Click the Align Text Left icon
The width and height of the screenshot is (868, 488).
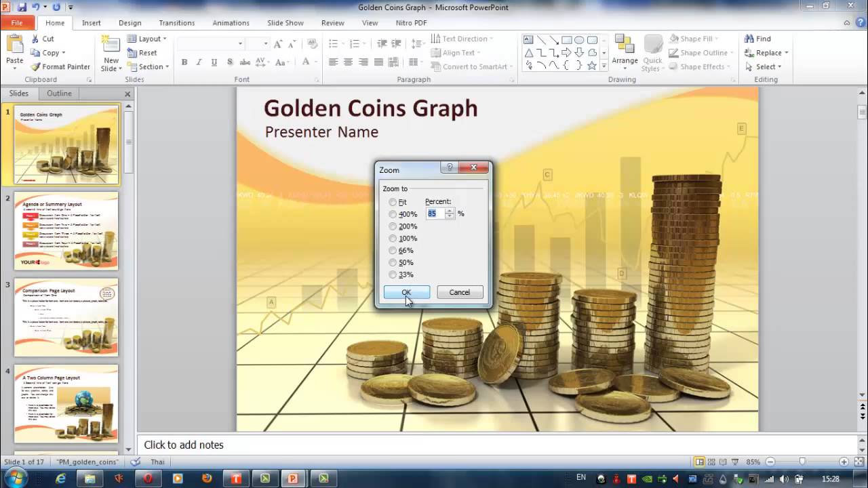333,62
